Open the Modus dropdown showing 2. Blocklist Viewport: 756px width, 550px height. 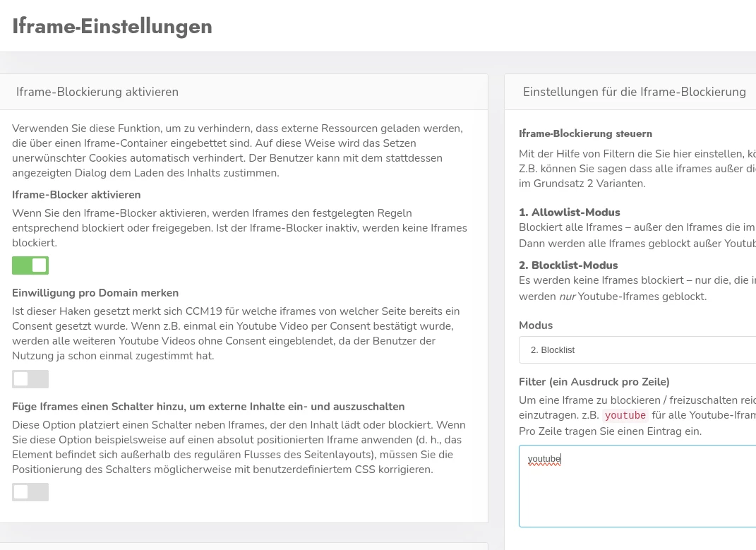pos(637,349)
